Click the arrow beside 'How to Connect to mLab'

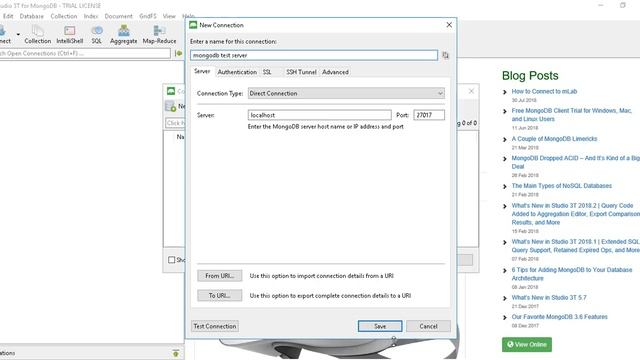[x=505, y=92]
